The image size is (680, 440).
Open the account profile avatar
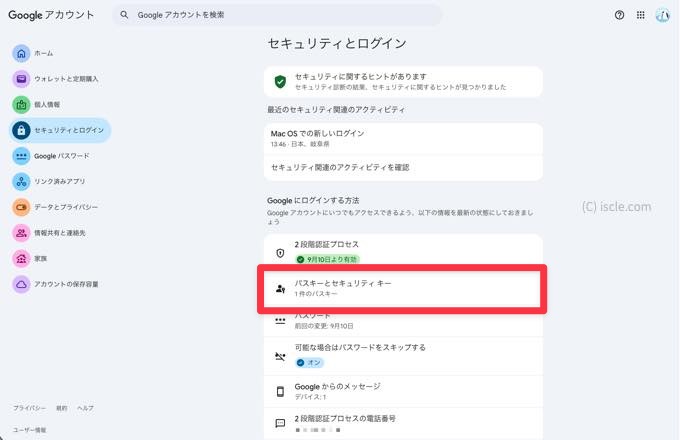click(x=663, y=15)
